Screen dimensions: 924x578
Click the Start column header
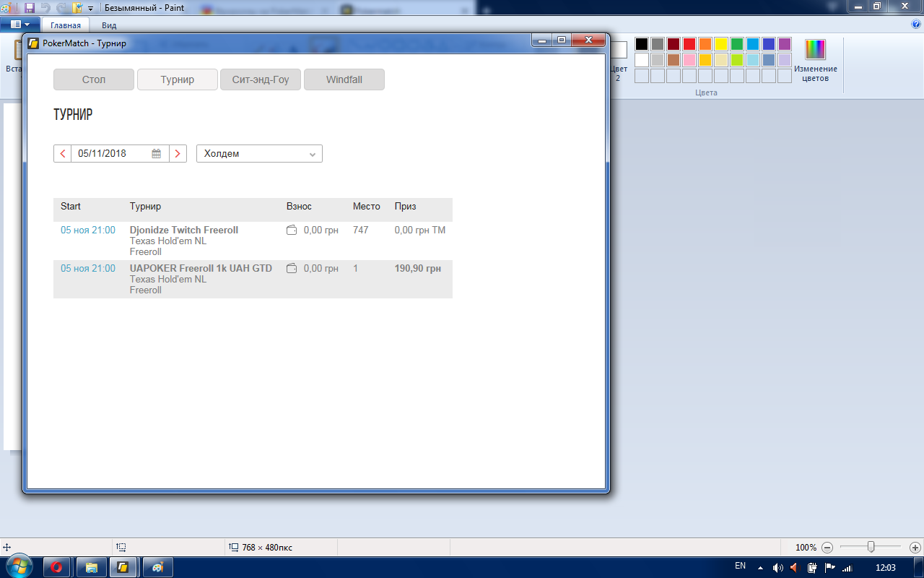tap(71, 207)
